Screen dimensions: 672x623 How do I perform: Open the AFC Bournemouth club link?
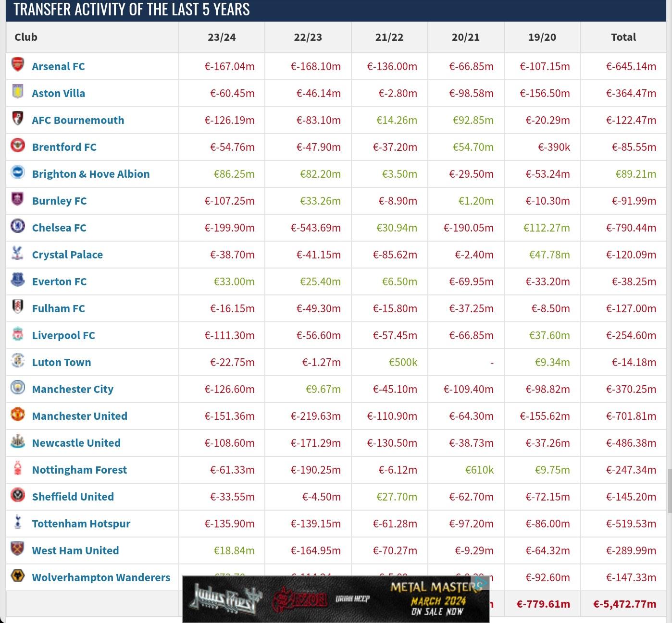(78, 120)
